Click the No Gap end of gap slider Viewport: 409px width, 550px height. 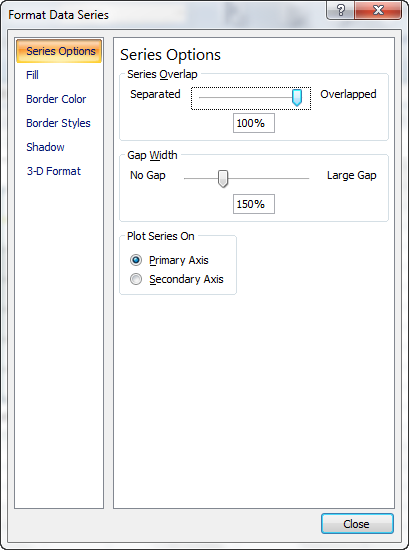coord(148,175)
